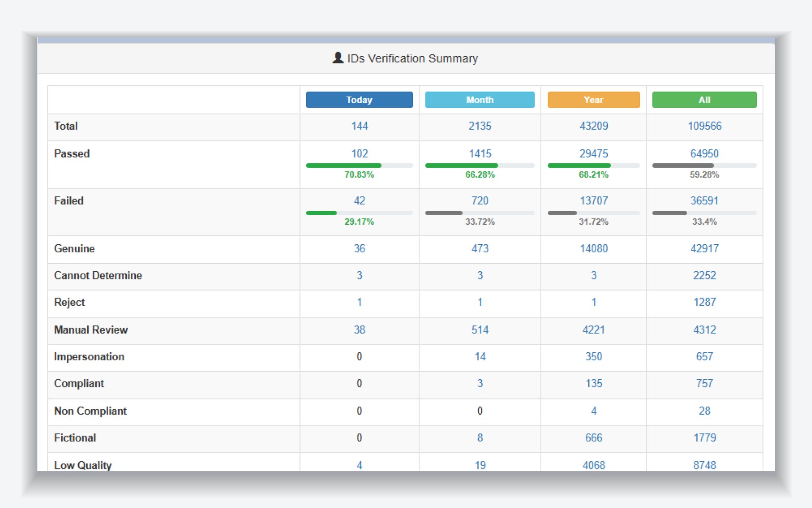The height and width of the screenshot is (508, 812).
Task: Click the Passed All progress bar at 59.28%
Action: (704, 166)
